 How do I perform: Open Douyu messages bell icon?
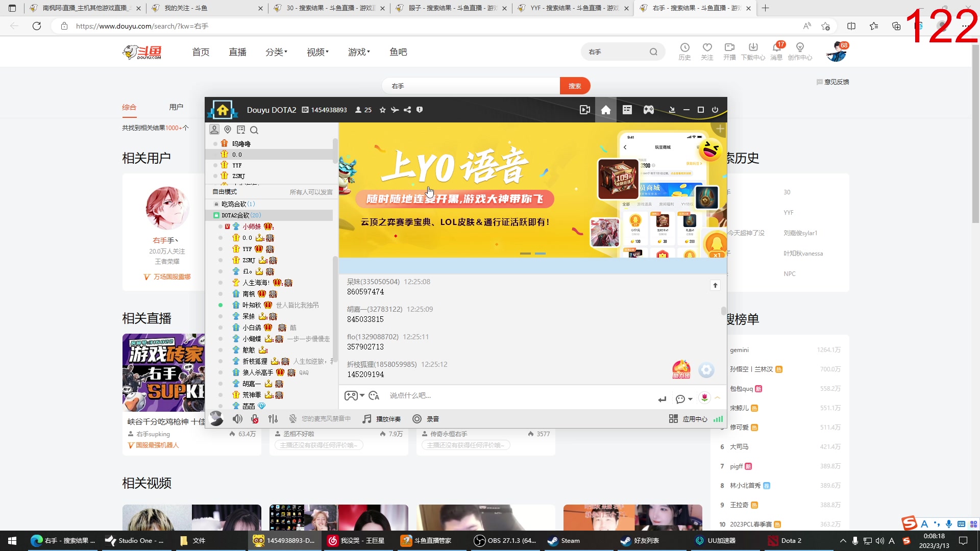coord(776,51)
